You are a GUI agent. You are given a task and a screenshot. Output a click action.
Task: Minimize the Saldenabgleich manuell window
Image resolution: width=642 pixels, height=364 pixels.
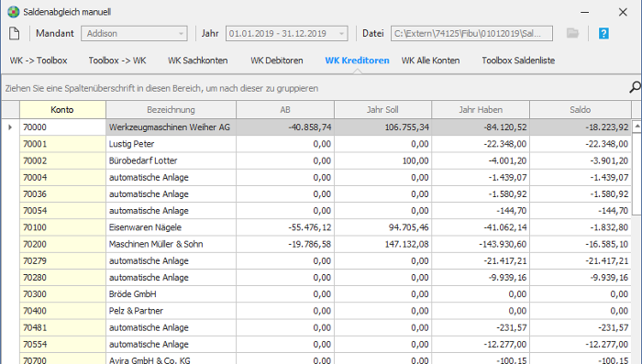point(585,12)
